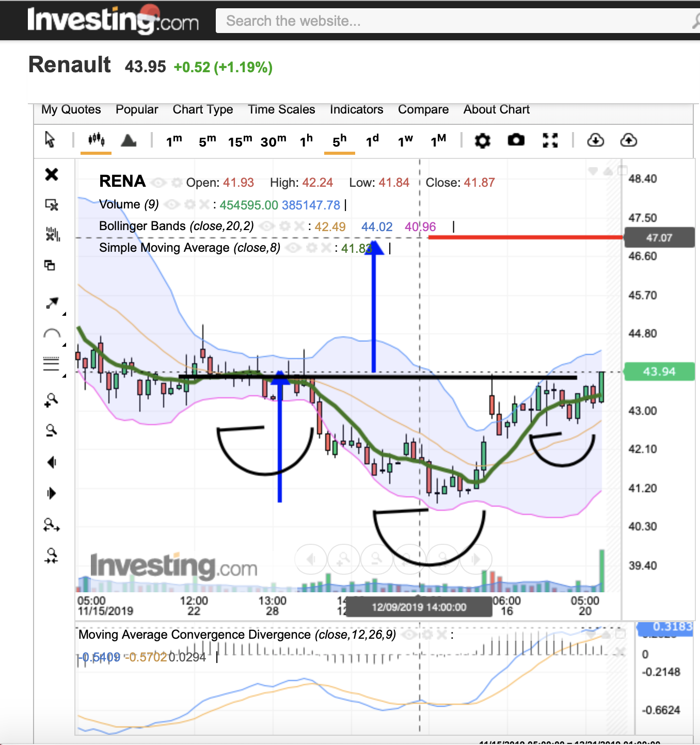Open the Popular menu
Viewport: 700px width, 745px height.
click(137, 109)
